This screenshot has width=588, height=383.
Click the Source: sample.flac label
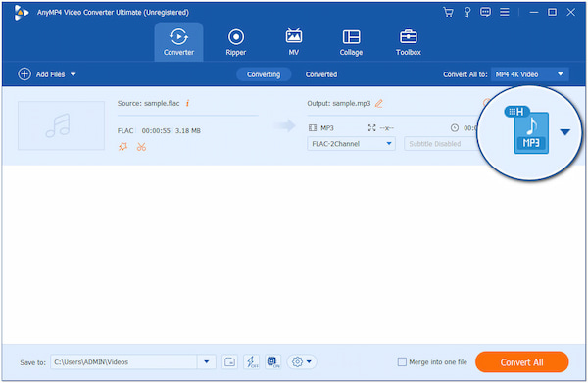click(x=149, y=103)
